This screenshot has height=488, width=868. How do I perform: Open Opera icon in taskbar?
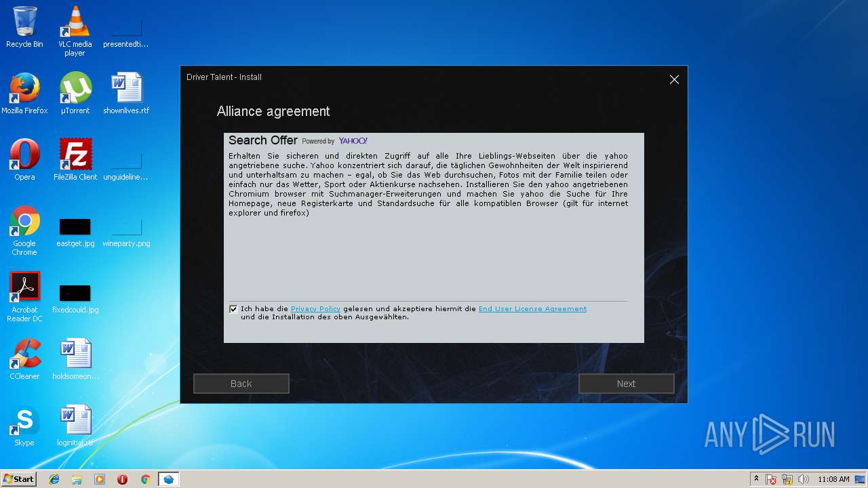tap(122, 479)
